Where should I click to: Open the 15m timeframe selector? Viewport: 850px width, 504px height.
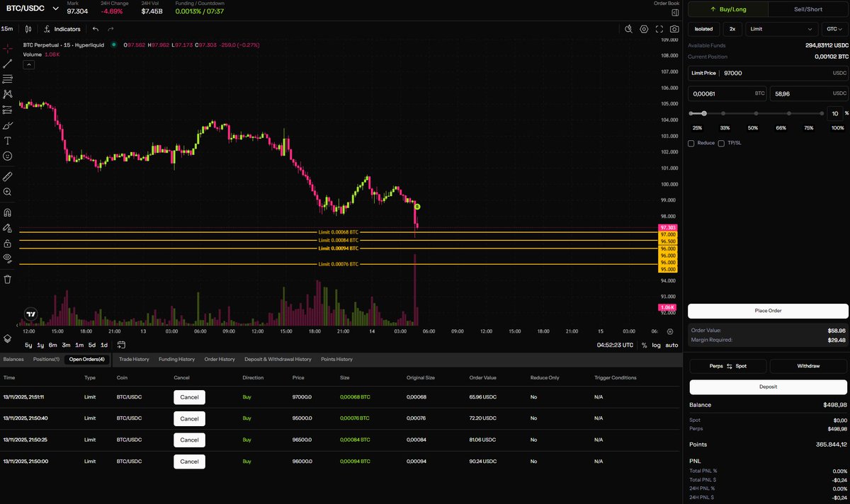(x=7, y=29)
